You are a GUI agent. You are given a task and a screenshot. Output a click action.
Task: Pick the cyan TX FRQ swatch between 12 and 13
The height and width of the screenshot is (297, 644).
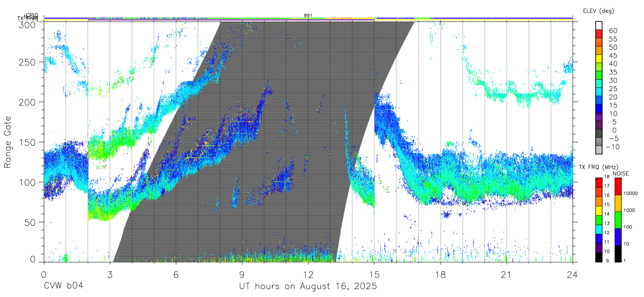click(599, 229)
